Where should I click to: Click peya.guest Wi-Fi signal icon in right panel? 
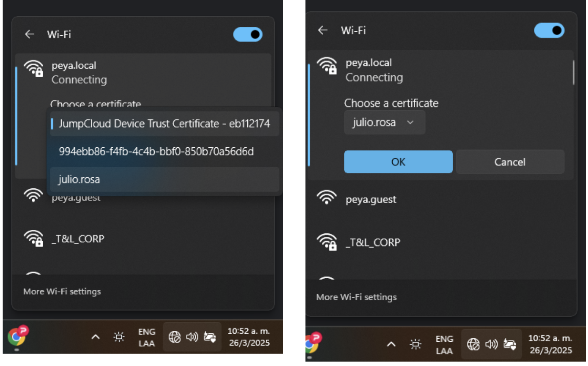point(327,197)
